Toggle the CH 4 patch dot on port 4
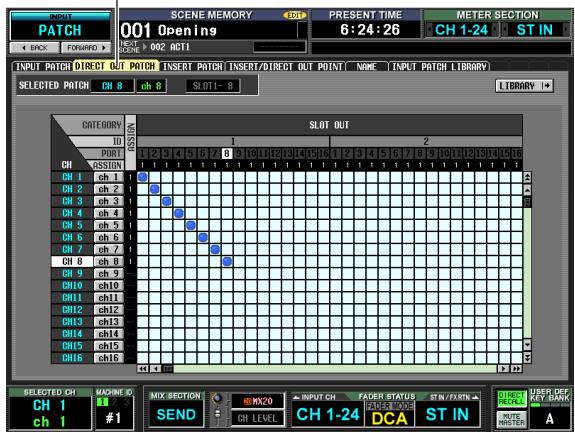Screen dimensions: 575x432 [179, 213]
